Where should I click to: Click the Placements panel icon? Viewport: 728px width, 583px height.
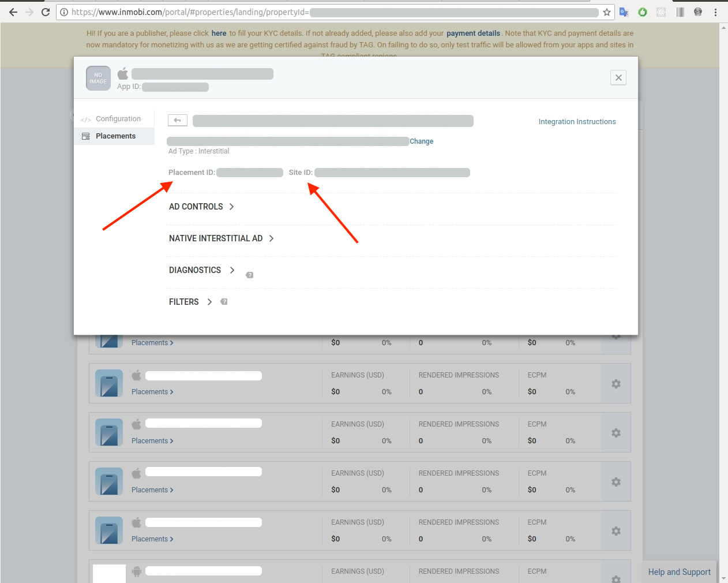click(85, 136)
